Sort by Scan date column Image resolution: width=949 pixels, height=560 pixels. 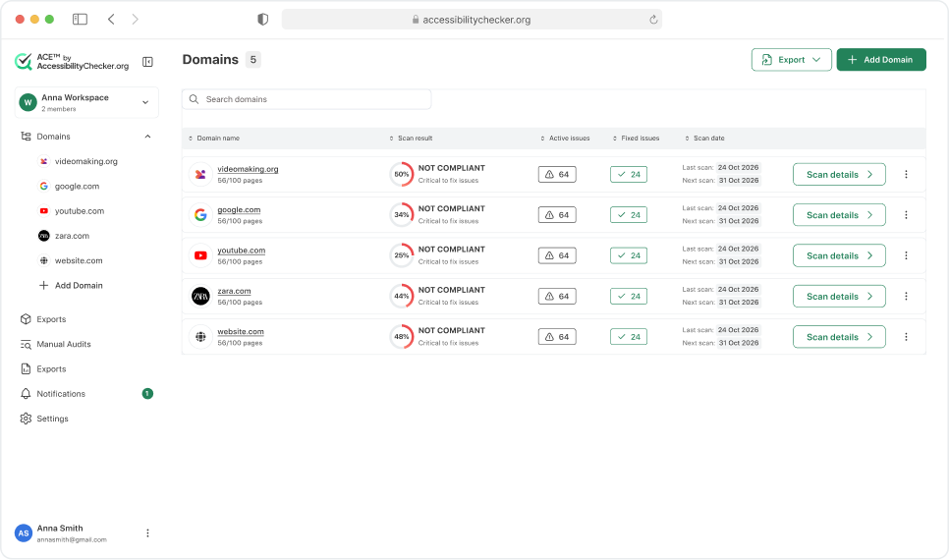pyautogui.click(x=705, y=138)
